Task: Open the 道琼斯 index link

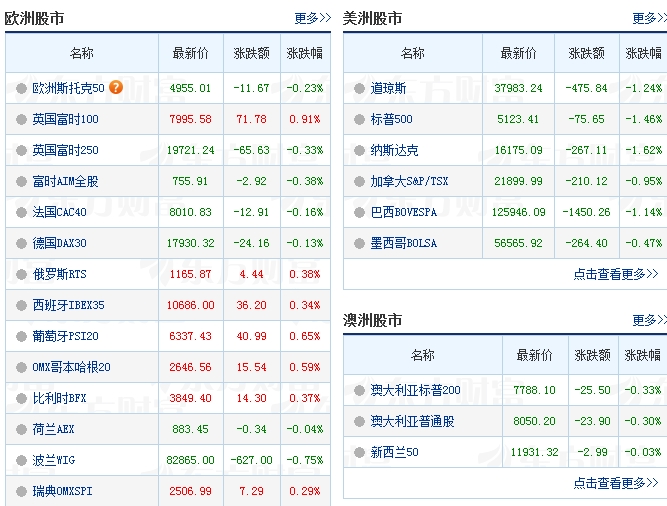Action: click(x=388, y=88)
